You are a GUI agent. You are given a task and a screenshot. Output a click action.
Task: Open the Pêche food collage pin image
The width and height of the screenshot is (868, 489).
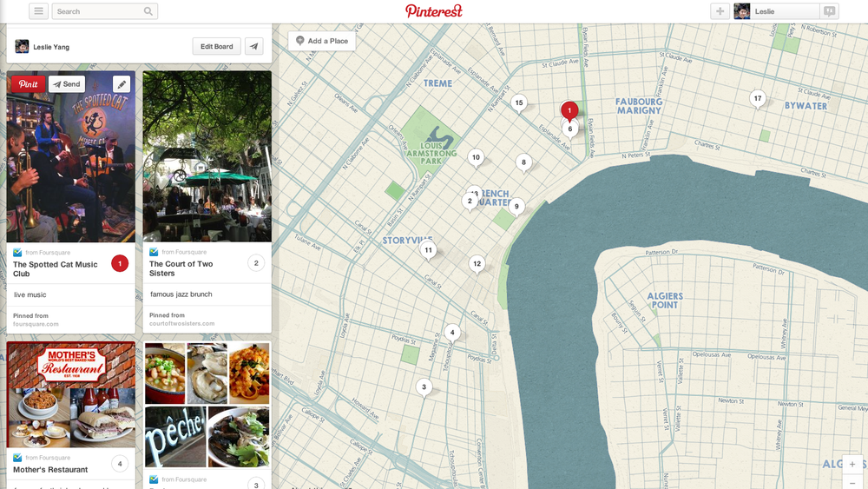(x=207, y=405)
